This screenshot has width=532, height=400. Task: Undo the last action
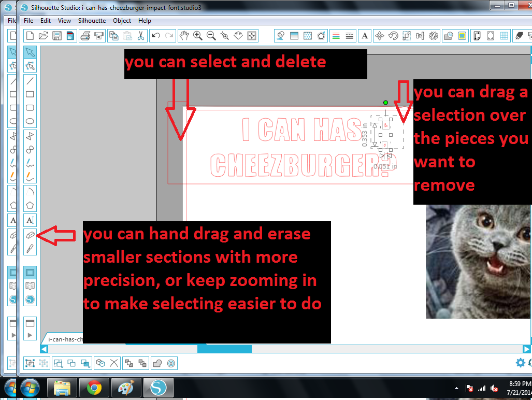156,36
